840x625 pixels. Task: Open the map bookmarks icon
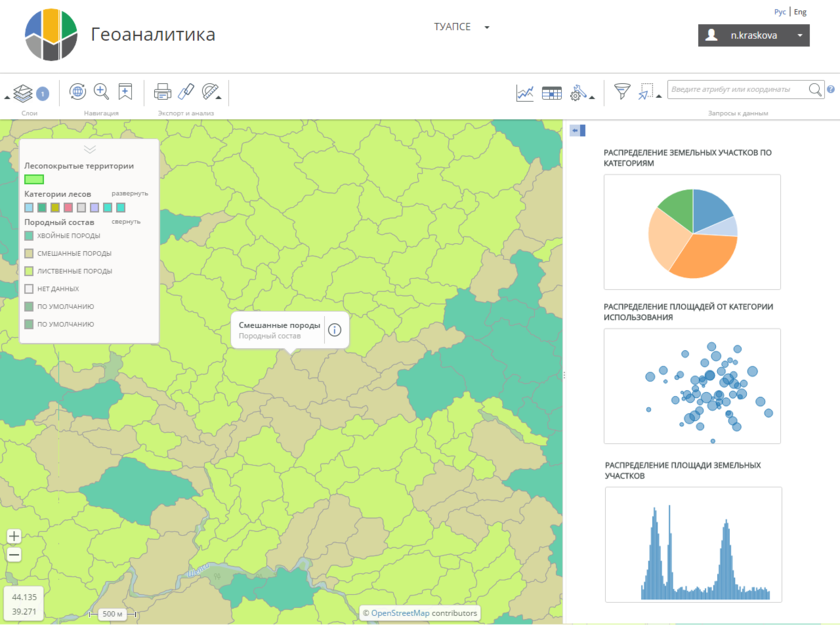pyautogui.click(x=125, y=92)
